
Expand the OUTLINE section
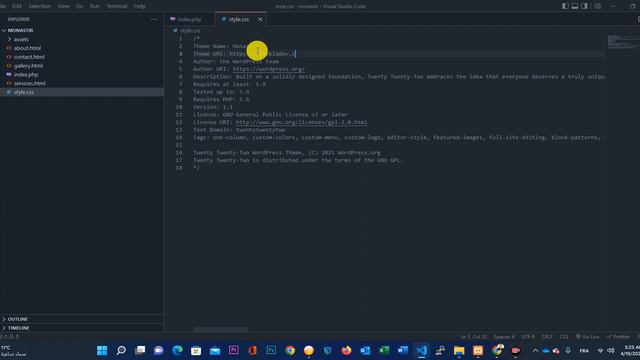tap(82, 319)
